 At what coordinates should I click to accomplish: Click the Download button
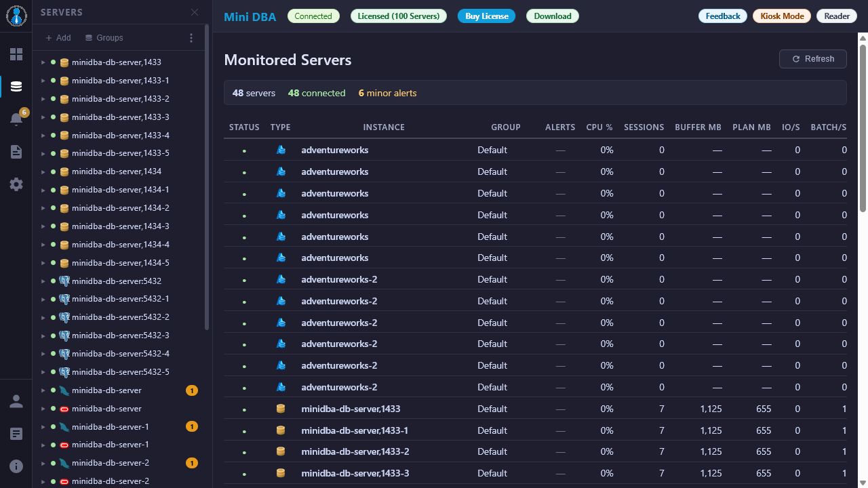click(x=552, y=16)
